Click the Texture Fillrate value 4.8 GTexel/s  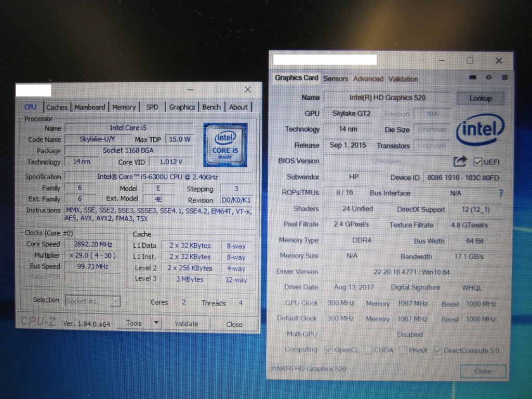click(x=469, y=225)
